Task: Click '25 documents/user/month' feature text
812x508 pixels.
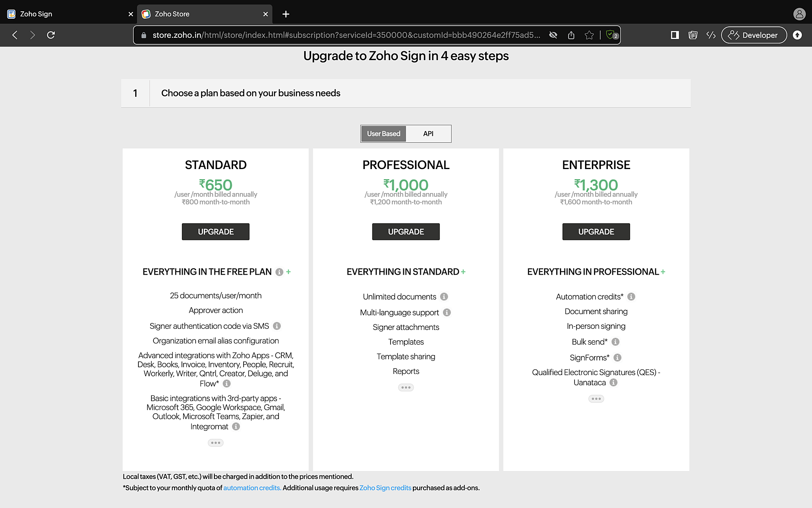Action: [x=216, y=295]
